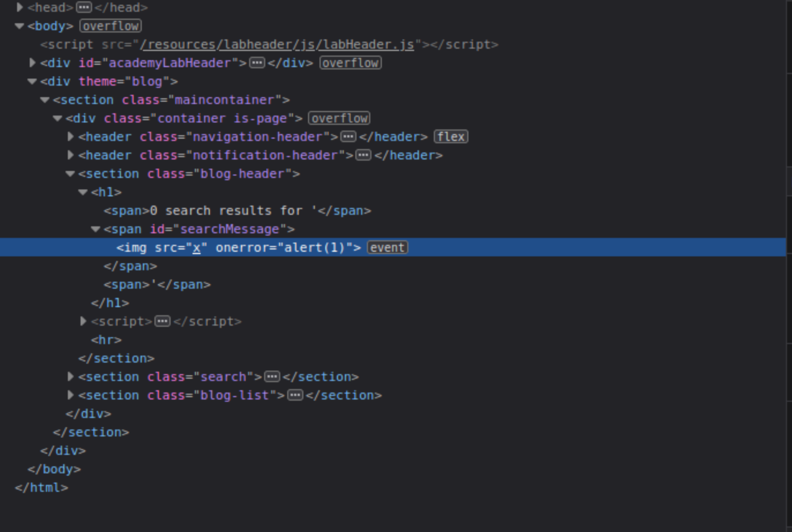Click the overflow badge next to body
This screenshot has height=532, width=792.
click(x=111, y=26)
